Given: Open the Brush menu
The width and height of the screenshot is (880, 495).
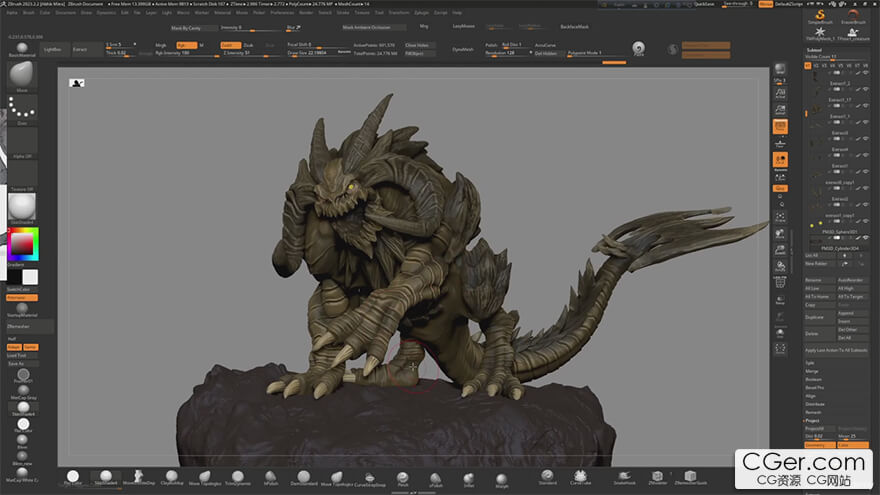Looking at the screenshot, I should [29, 12].
